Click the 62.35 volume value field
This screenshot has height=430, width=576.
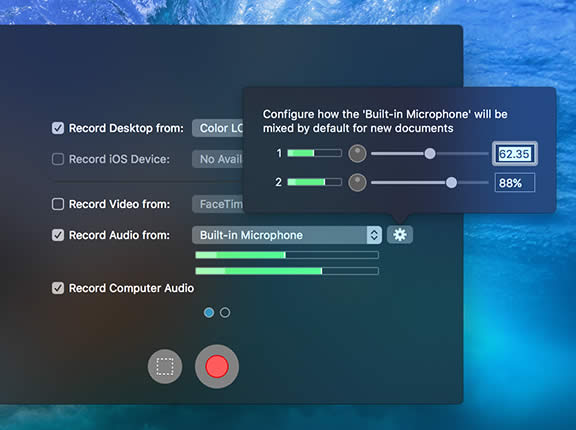pyautogui.click(x=515, y=153)
